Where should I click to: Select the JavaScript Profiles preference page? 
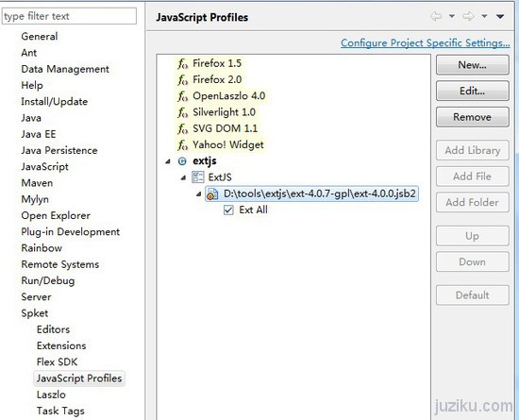tap(79, 378)
